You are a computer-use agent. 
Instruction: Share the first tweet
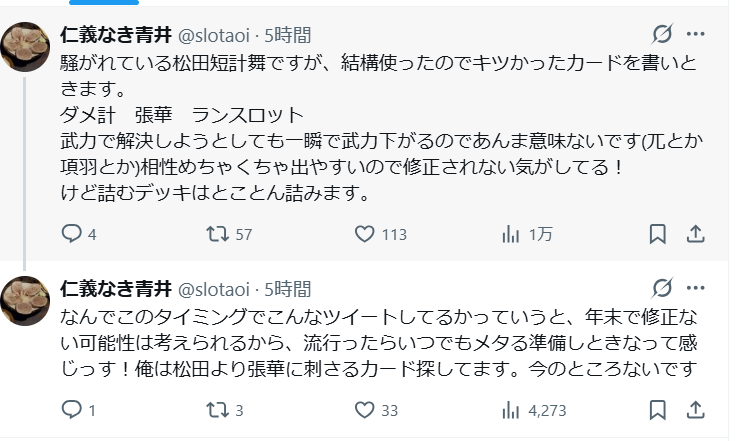click(695, 234)
